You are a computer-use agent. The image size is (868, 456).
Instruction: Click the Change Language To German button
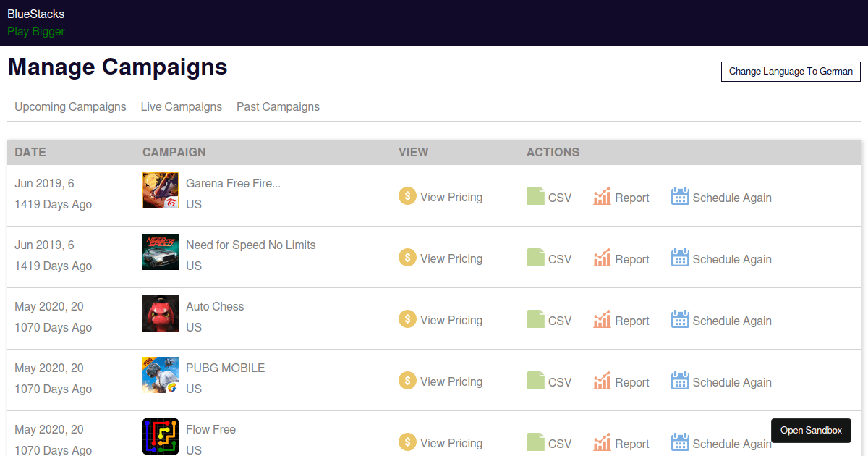(x=791, y=72)
